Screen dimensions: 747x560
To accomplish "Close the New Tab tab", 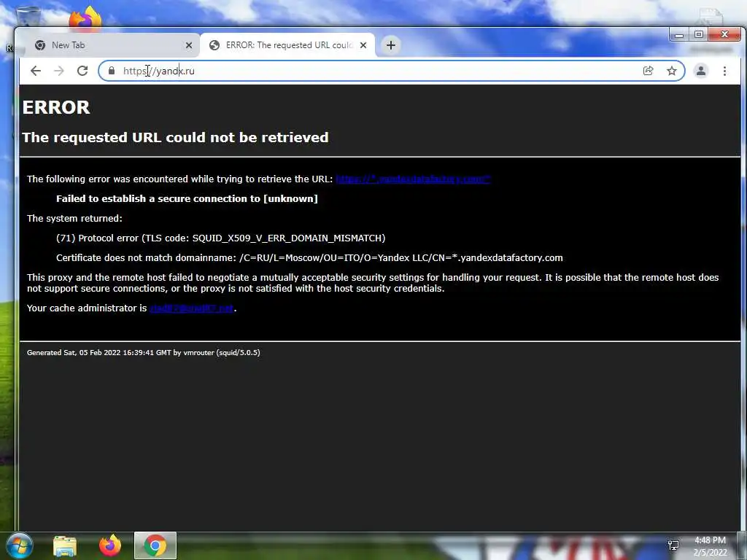I will (189, 45).
